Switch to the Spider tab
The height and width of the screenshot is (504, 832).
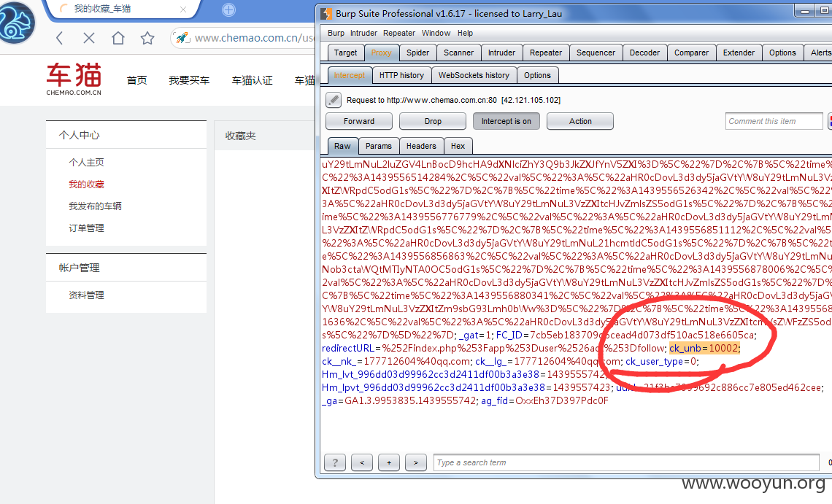coord(417,53)
